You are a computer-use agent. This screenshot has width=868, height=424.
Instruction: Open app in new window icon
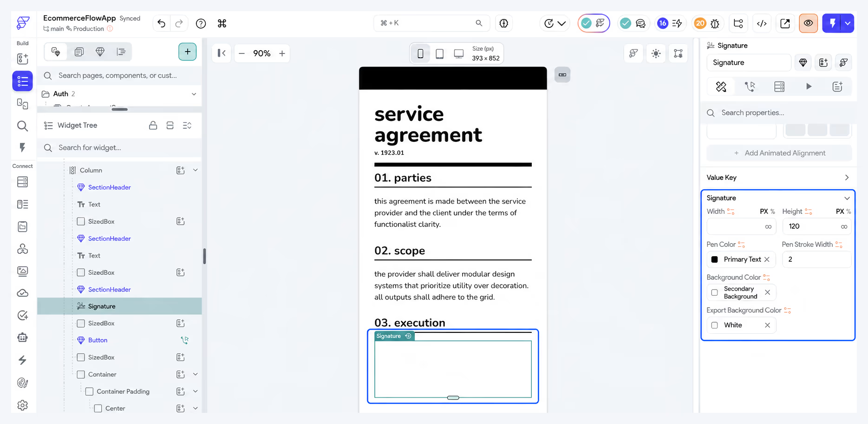[x=785, y=23]
